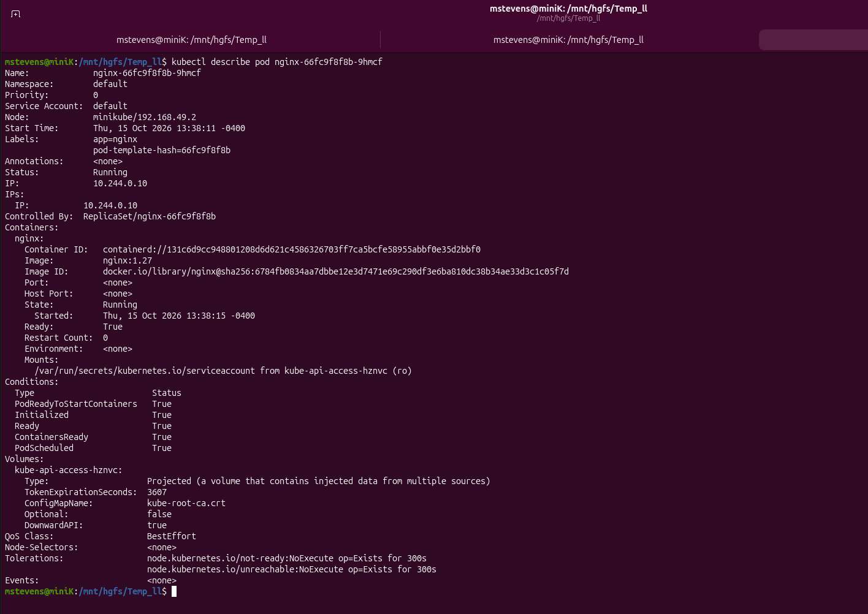Click the terminal cursor at the bottom prompt
Viewport: 868px width, 614px height.
(x=174, y=591)
